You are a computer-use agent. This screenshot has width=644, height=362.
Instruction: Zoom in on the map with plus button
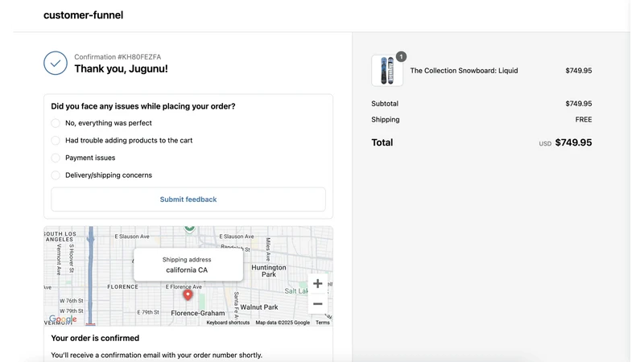317,284
